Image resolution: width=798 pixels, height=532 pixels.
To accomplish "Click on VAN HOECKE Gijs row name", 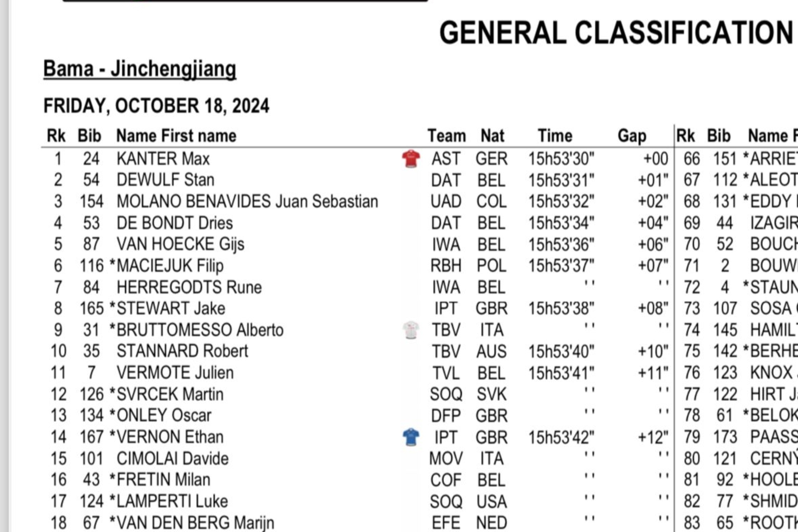I will [180, 244].
